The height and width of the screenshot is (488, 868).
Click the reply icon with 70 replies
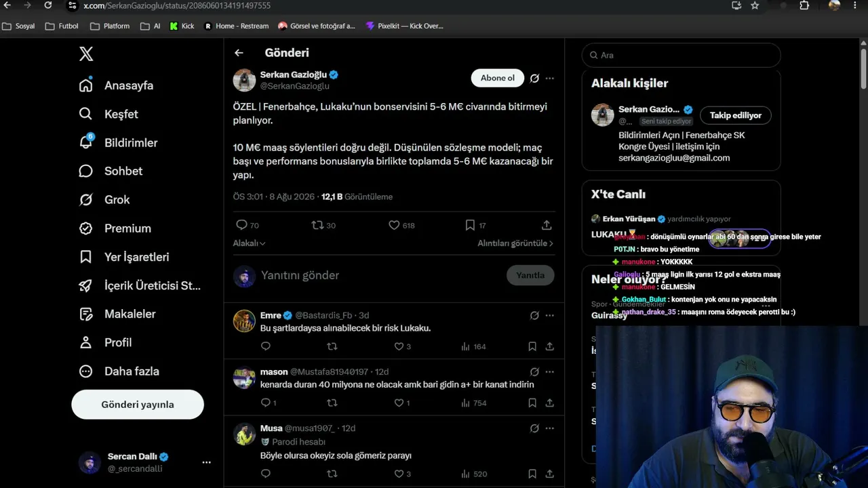coord(241,225)
